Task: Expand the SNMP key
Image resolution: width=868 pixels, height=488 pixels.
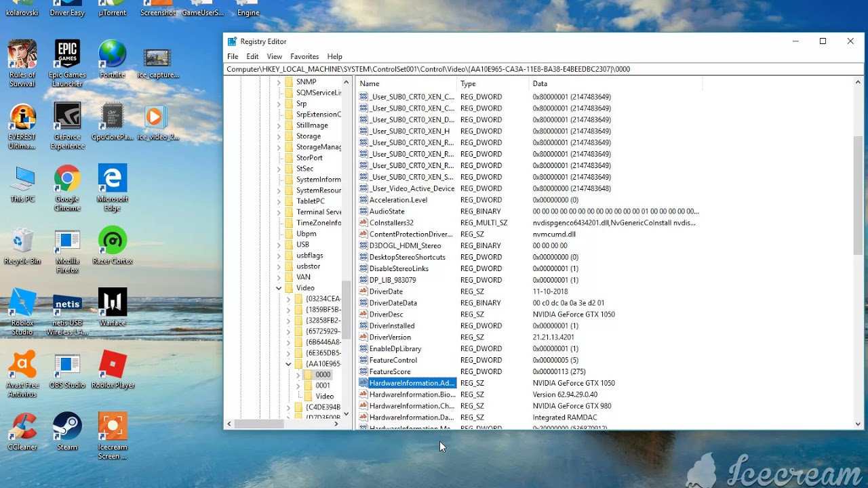Action: click(x=279, y=82)
